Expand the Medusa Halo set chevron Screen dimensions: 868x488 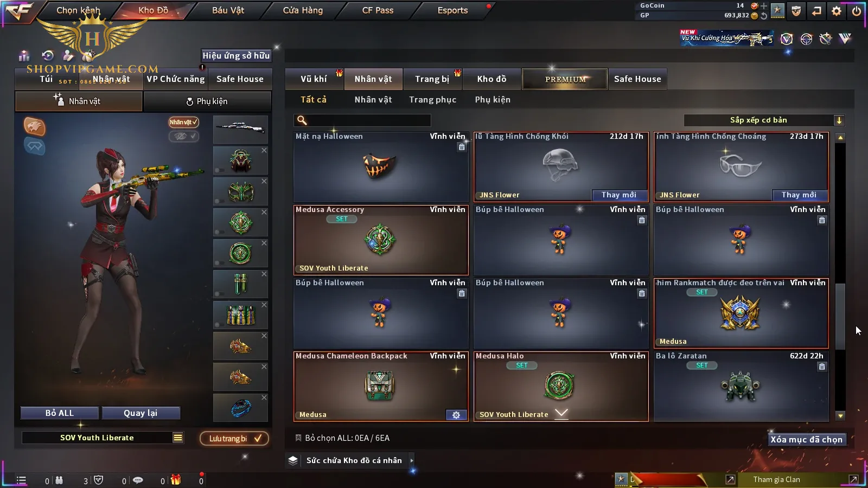[x=561, y=413]
